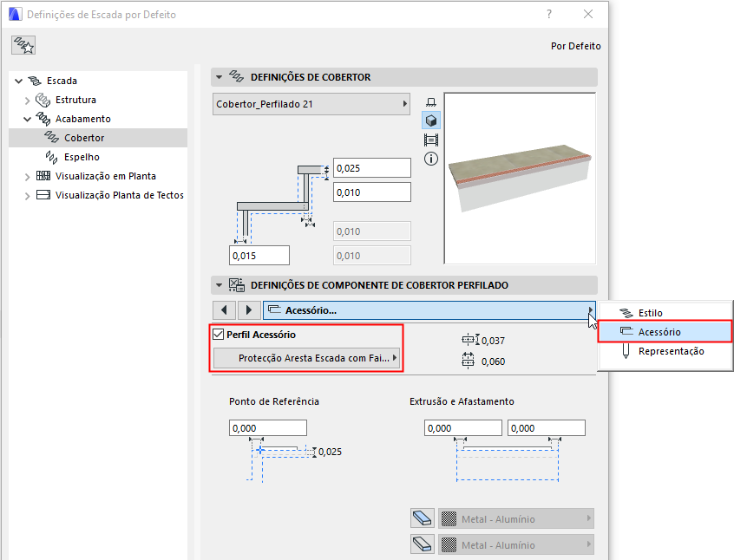
Task: Click the lower surface material icon
Action: click(423, 544)
